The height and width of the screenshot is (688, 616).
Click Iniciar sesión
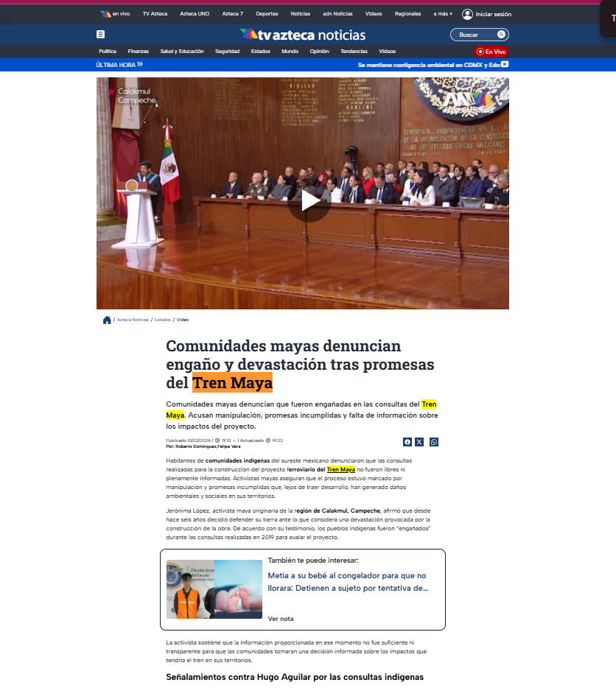pos(494,14)
